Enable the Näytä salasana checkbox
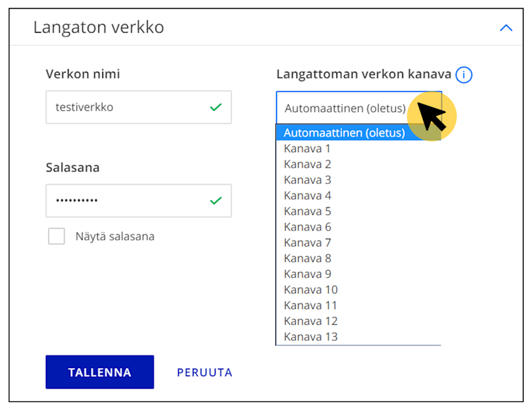This screenshot has width=532, height=410. click(x=57, y=236)
